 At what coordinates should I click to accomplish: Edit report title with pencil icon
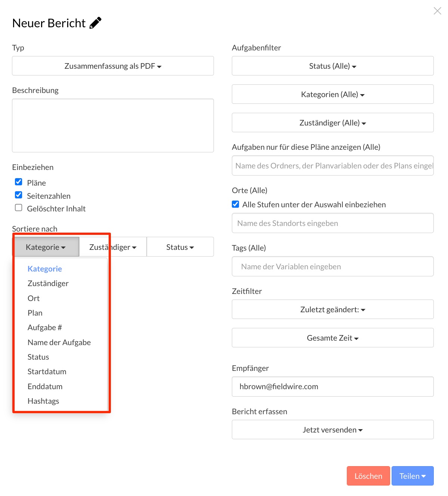click(96, 23)
